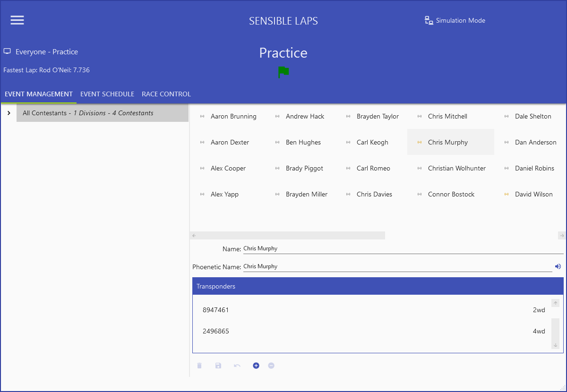This screenshot has width=567, height=392.
Task: Click the save floppy disk icon
Action: [x=218, y=366]
